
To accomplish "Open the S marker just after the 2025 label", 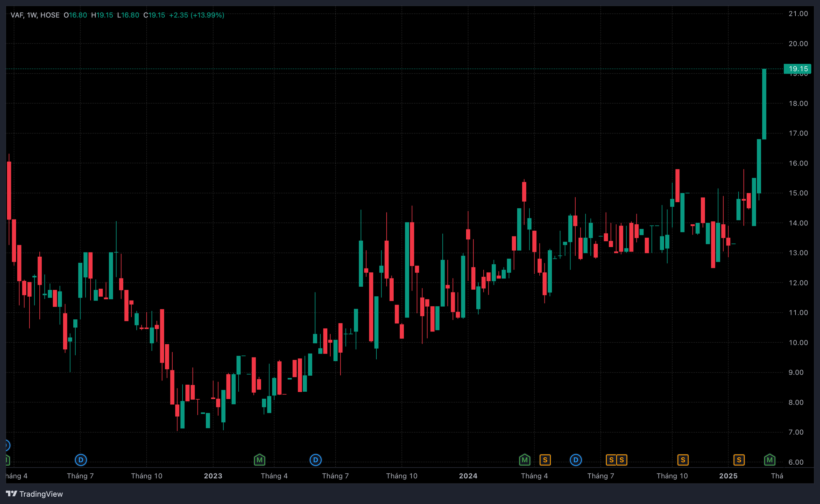I will click(739, 460).
